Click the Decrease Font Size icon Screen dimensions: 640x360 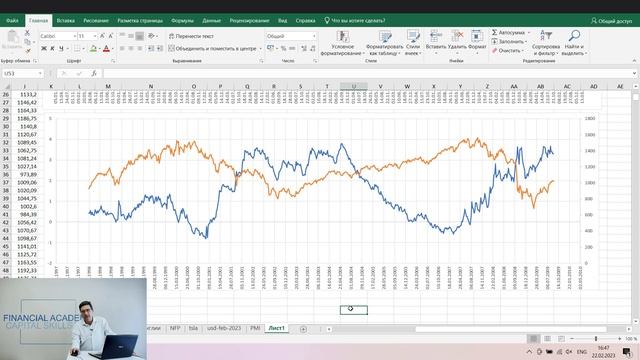coord(111,36)
